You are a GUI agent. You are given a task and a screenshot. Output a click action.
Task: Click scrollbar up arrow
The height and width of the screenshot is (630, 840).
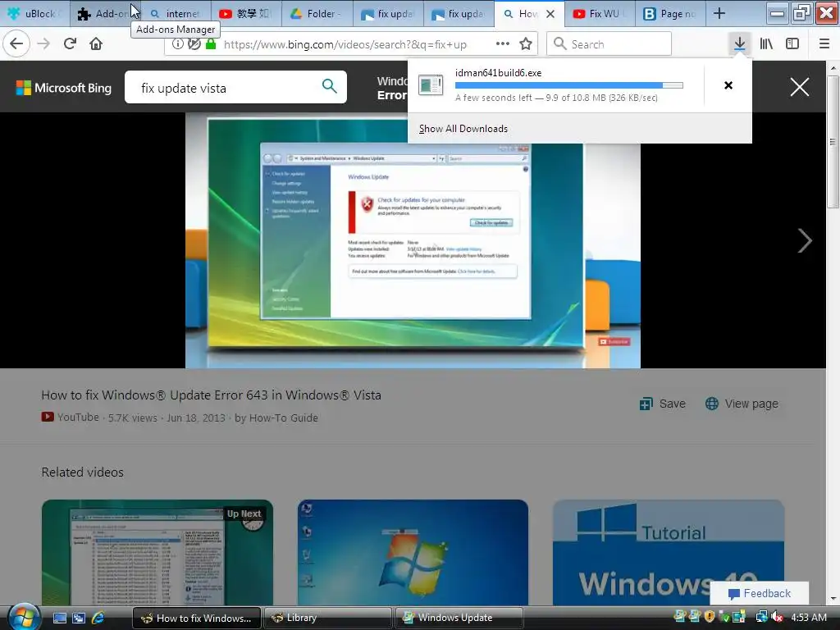833,68
